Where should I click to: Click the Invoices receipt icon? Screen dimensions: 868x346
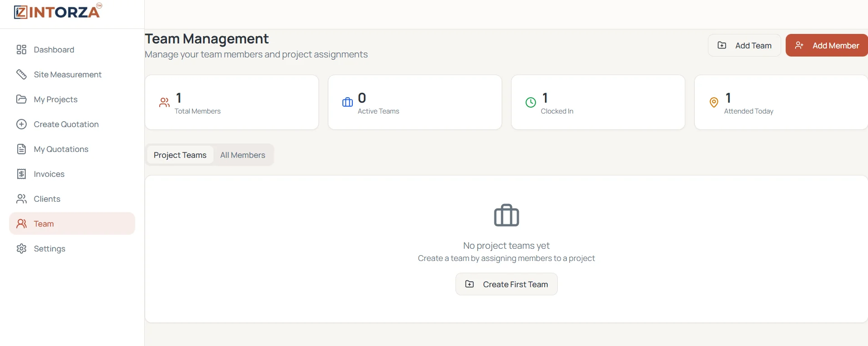coord(21,174)
